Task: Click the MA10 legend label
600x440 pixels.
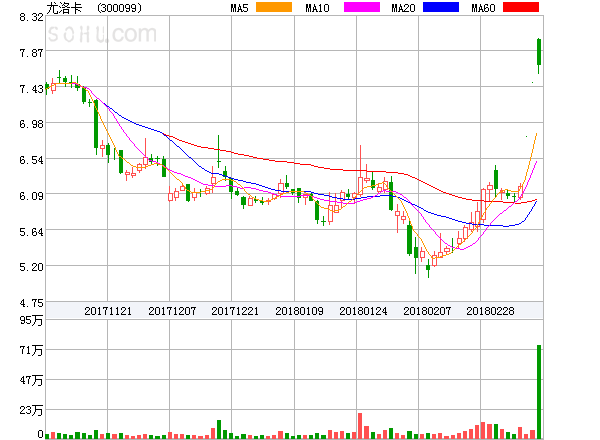Action: (x=317, y=8)
